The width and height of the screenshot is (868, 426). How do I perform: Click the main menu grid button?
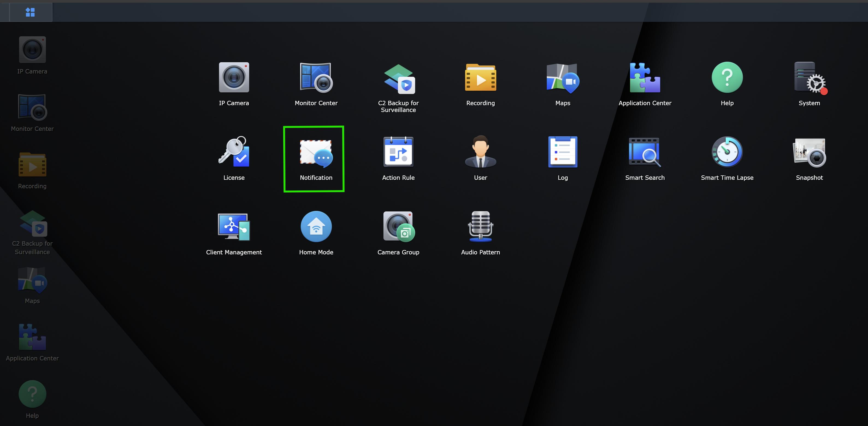pyautogui.click(x=30, y=12)
